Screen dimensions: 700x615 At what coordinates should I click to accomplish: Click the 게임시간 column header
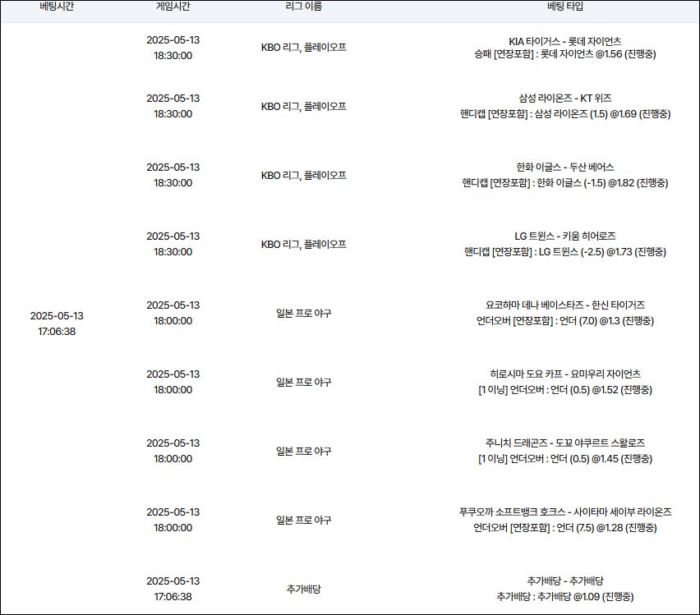click(x=173, y=7)
